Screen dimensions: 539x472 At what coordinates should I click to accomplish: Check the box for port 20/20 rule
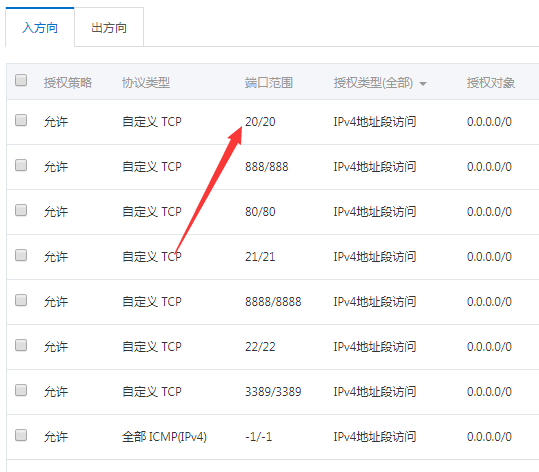click(x=21, y=120)
